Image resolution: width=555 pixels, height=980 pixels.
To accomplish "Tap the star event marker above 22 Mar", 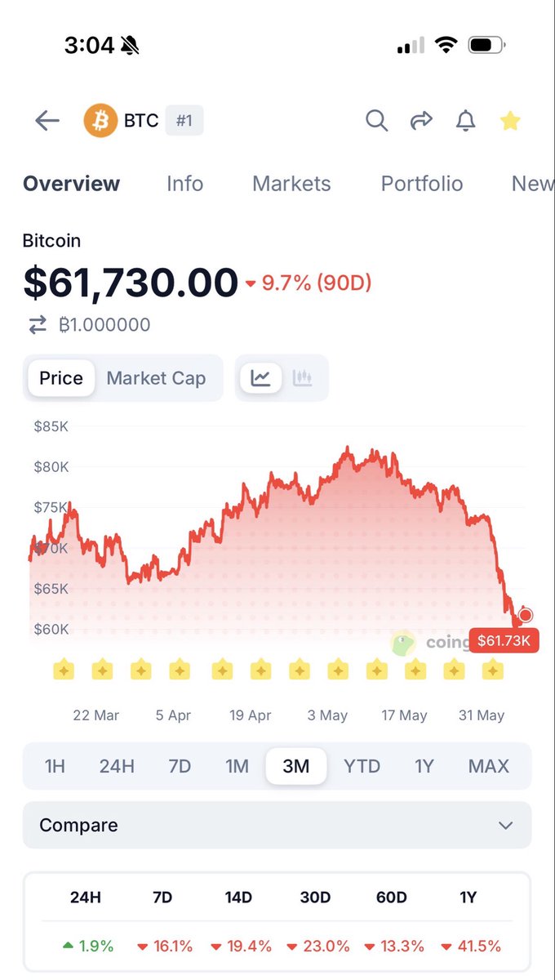I will [x=102, y=670].
